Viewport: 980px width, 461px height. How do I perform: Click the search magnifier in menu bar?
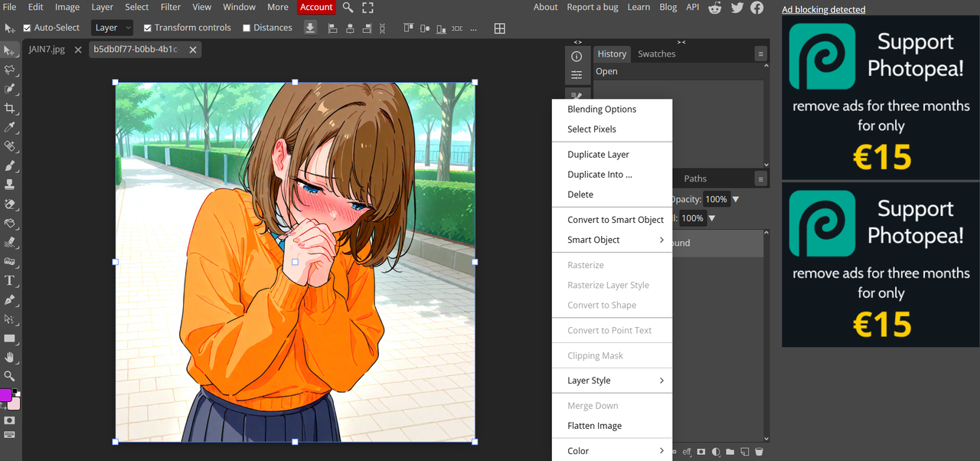(x=348, y=7)
